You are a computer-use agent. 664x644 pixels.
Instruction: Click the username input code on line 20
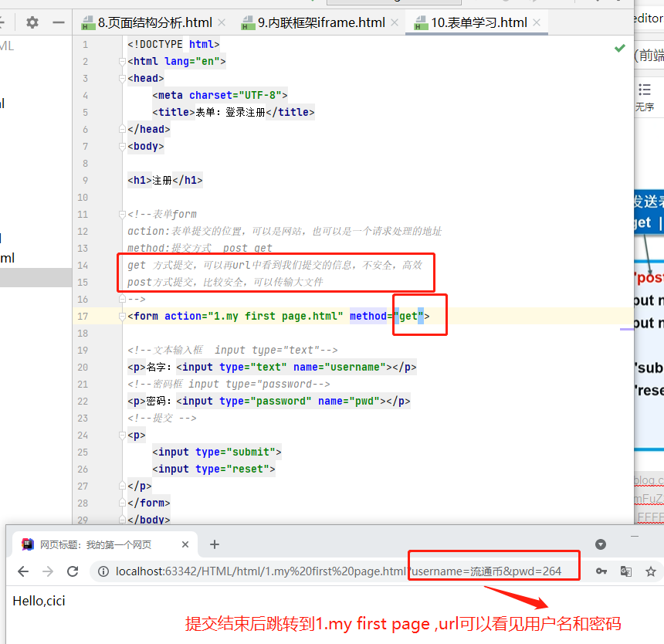tap(284, 367)
